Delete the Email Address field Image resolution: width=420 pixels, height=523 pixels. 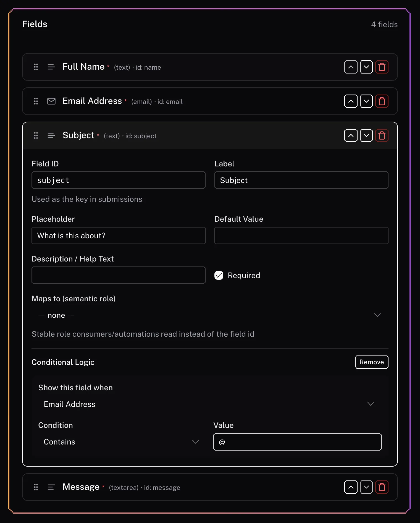tap(382, 101)
